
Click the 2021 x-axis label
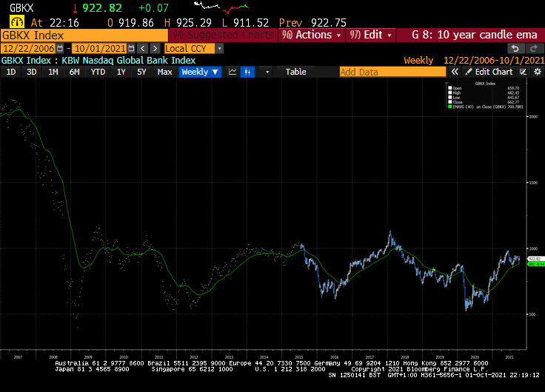pyautogui.click(x=509, y=357)
